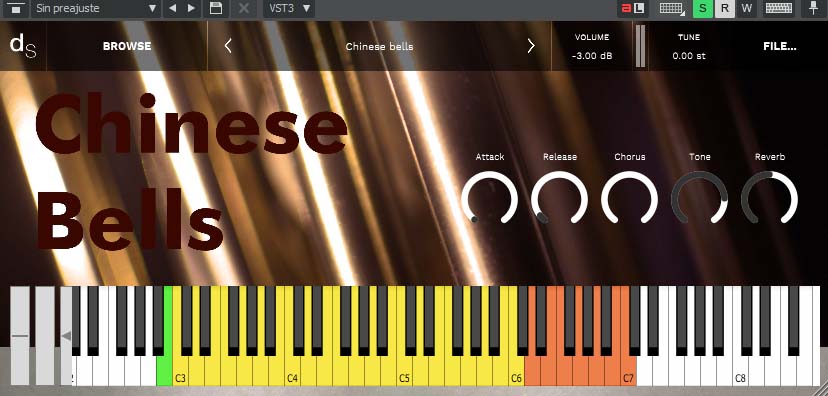The height and width of the screenshot is (396, 828).
Task: Open the BROWSE tab
Action: click(127, 46)
